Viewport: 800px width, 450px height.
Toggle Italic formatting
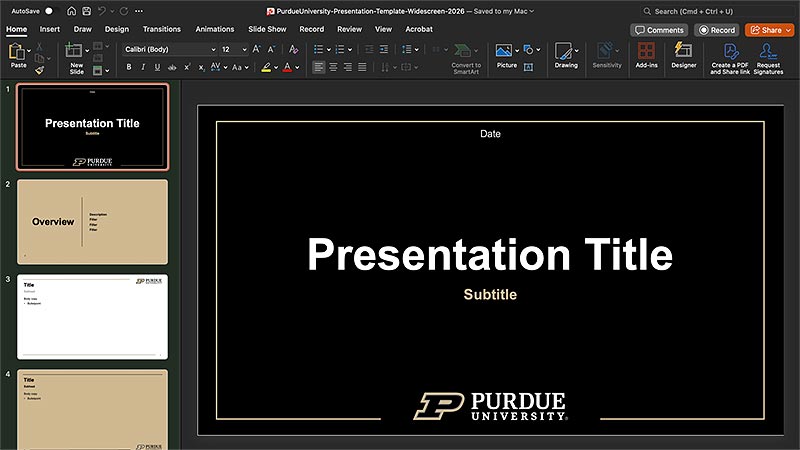coord(143,67)
